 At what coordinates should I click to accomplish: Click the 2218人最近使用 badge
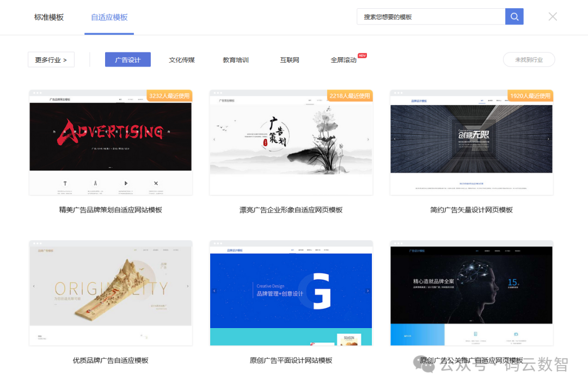(350, 96)
